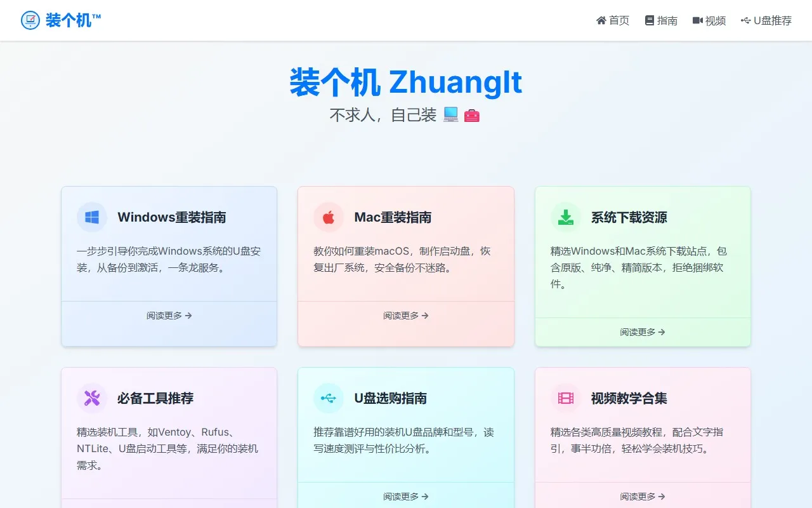Click the Apple icon on Mac重装指南 card
This screenshot has width=812, height=508.
328,217
